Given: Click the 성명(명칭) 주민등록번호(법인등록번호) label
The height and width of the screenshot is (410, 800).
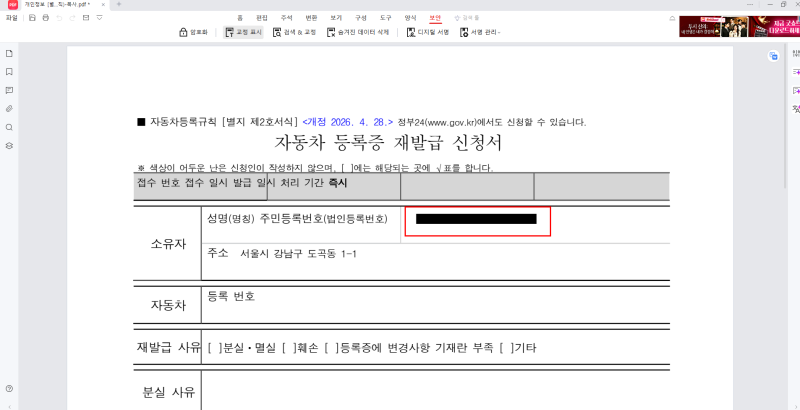Looking at the screenshot, I should tap(297, 219).
